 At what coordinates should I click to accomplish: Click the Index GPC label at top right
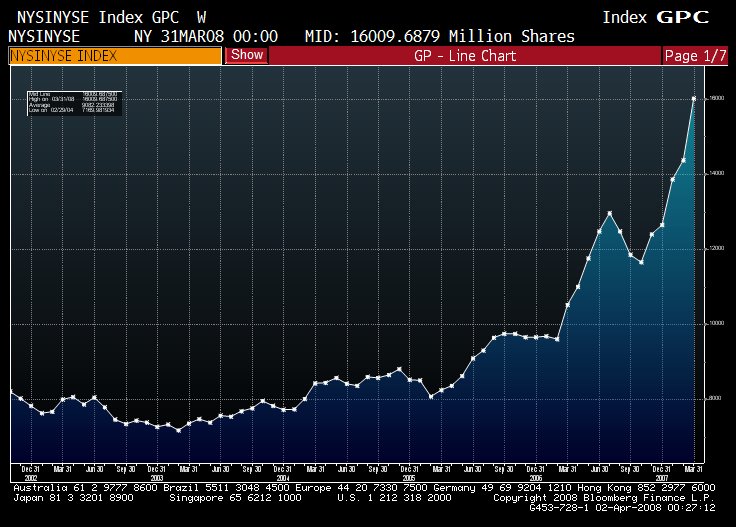[656, 17]
